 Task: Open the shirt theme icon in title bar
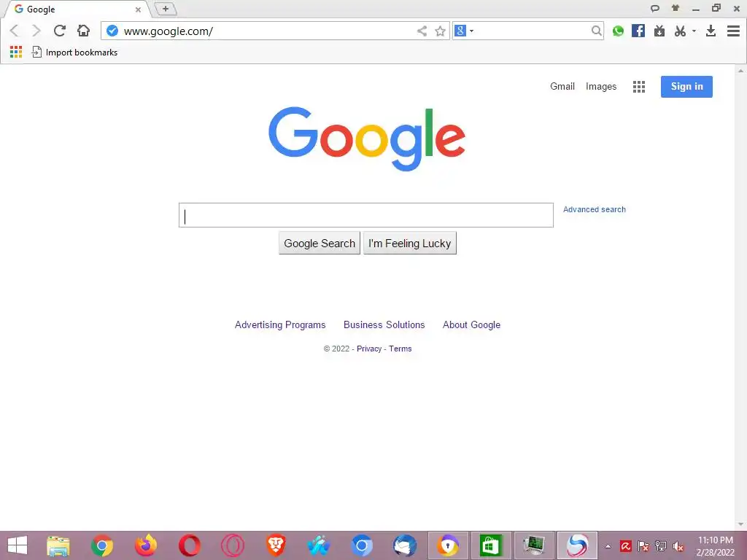click(x=676, y=8)
